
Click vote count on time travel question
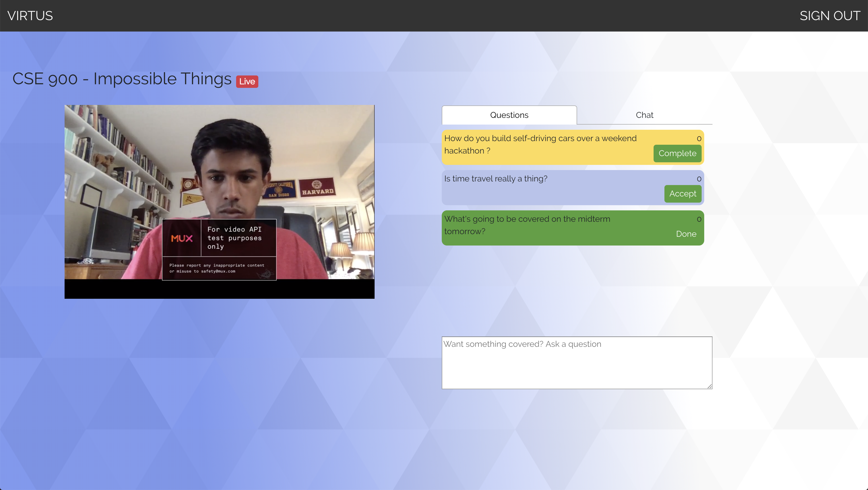[x=699, y=179]
